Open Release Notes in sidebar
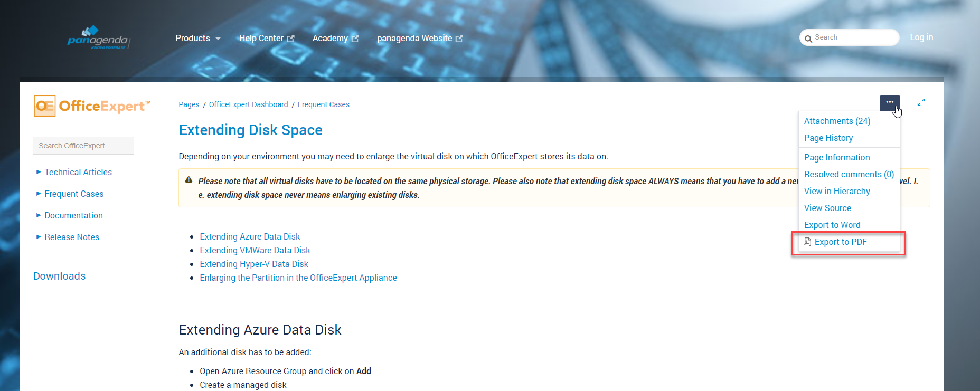 [72, 237]
